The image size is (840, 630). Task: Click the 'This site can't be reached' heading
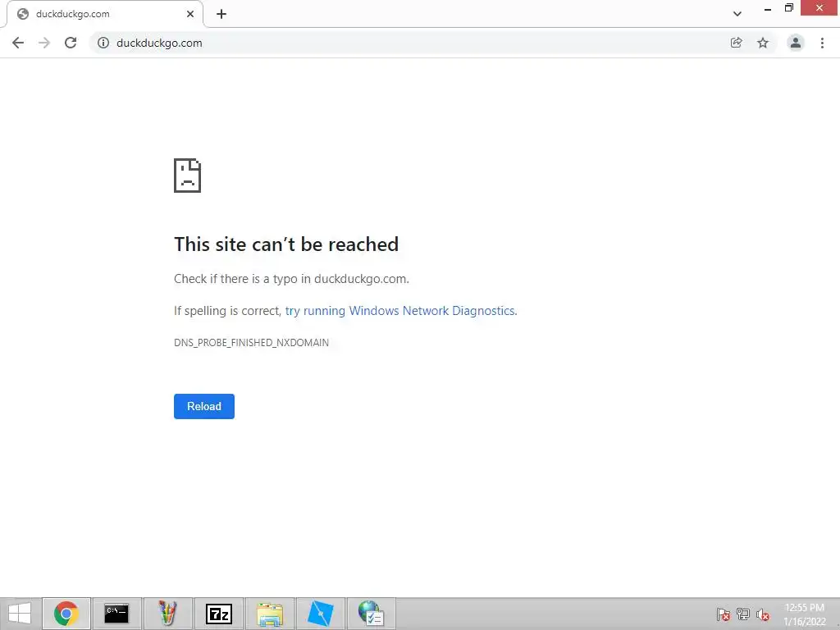(x=286, y=244)
